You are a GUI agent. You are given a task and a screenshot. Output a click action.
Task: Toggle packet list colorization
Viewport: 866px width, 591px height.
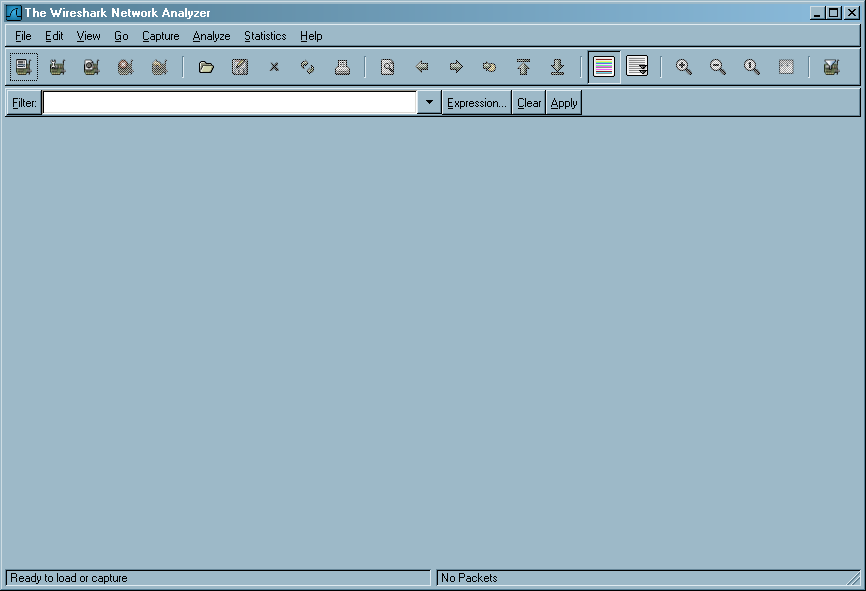tap(603, 67)
